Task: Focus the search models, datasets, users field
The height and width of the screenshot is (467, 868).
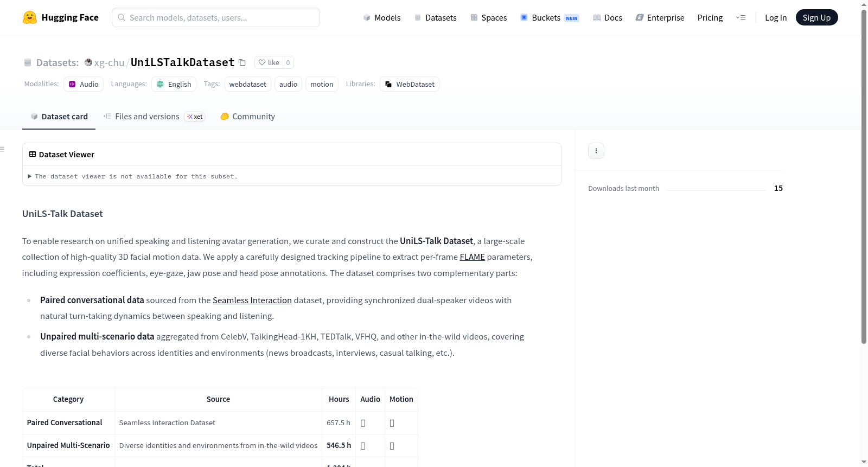Action: (x=216, y=17)
